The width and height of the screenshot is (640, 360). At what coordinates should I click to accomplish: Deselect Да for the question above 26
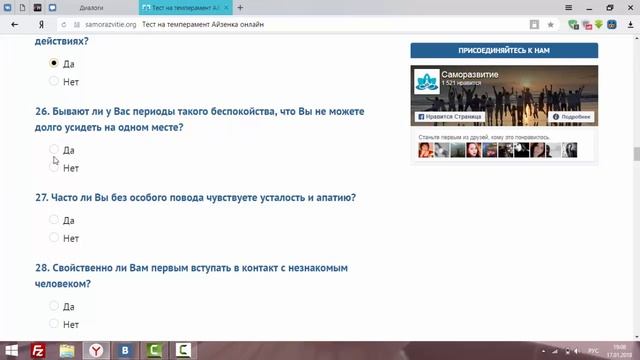53,63
